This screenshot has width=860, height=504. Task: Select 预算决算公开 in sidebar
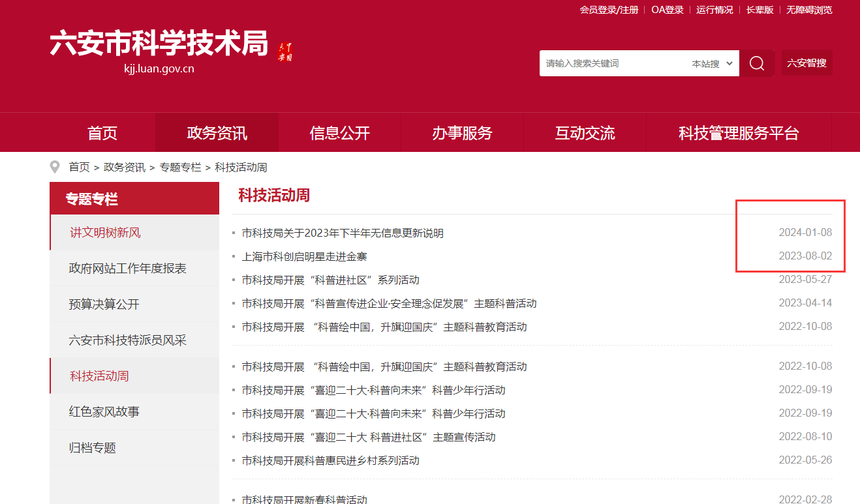[x=134, y=304]
